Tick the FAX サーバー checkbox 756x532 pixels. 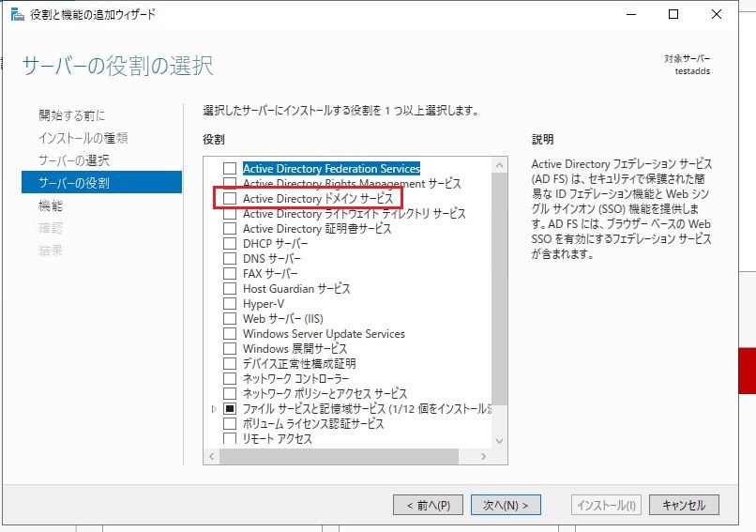230,273
